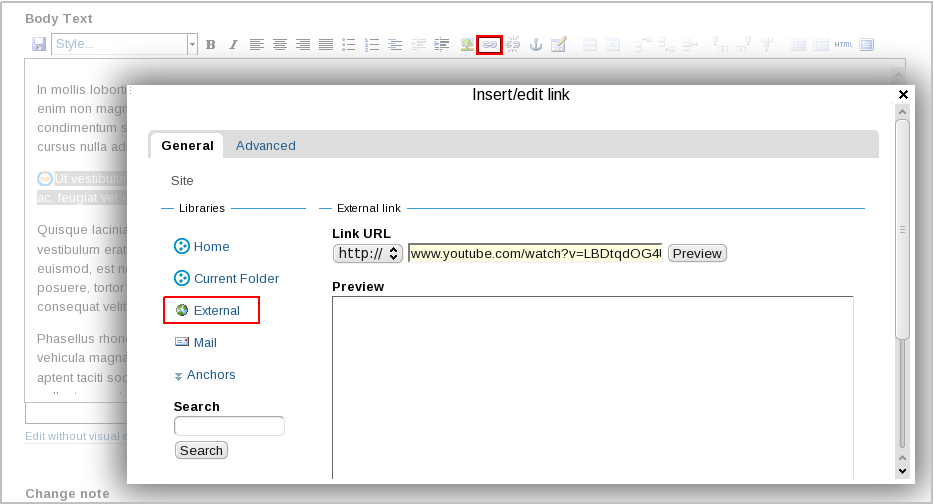Click the insert image icon
933x504 pixels.
point(467,45)
